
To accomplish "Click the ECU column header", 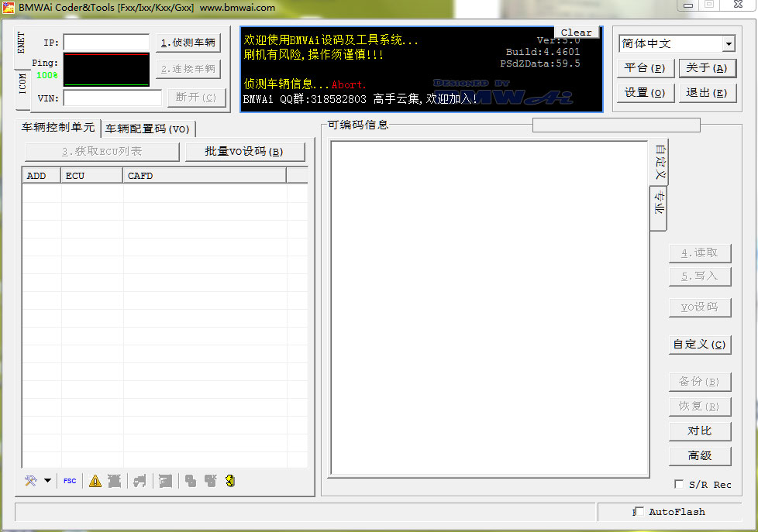I will coord(92,176).
